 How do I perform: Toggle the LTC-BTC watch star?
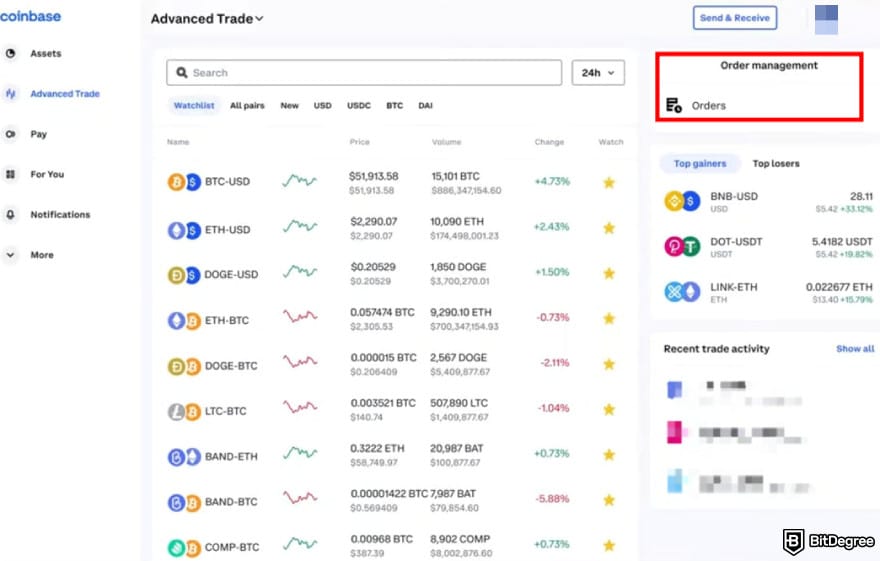(609, 410)
